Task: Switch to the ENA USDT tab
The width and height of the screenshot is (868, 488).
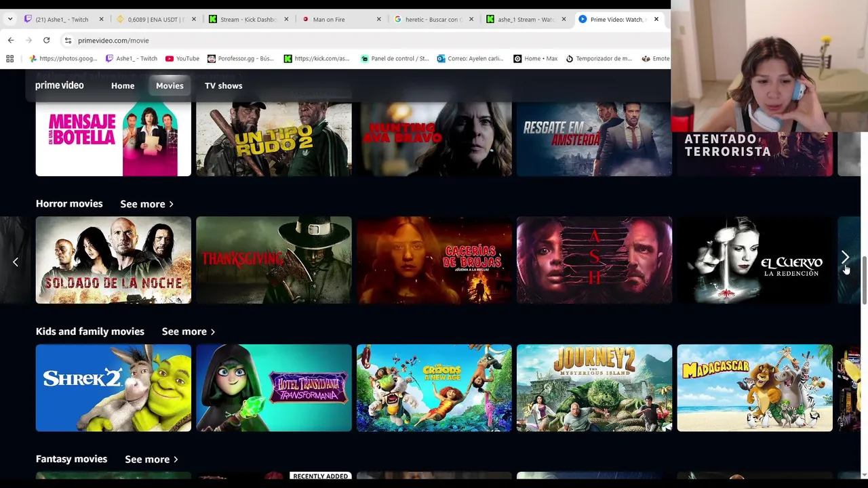Action: click(x=155, y=19)
